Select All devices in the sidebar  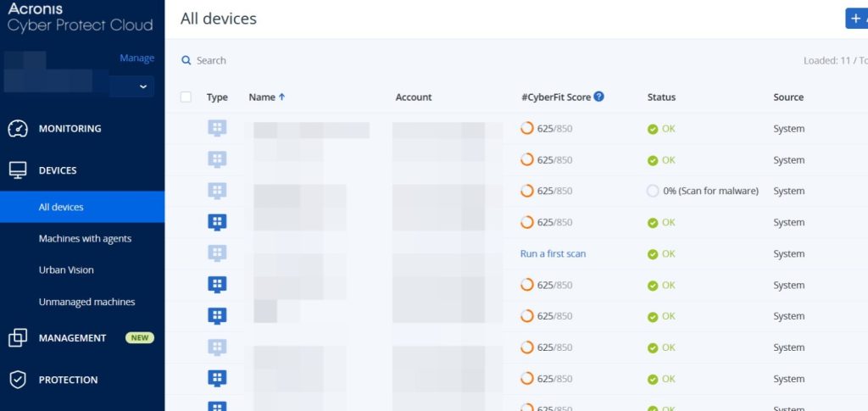[82, 207]
